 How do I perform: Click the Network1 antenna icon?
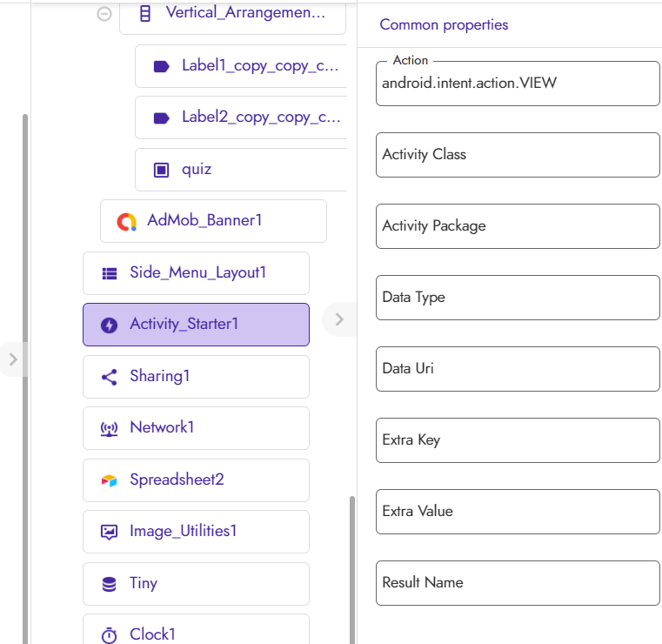(x=110, y=428)
